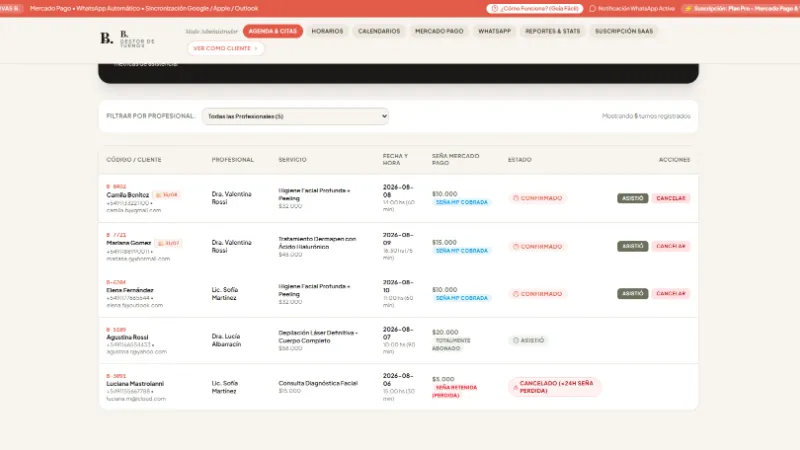
Task: Click Servicio column header
Action: pos(292,160)
